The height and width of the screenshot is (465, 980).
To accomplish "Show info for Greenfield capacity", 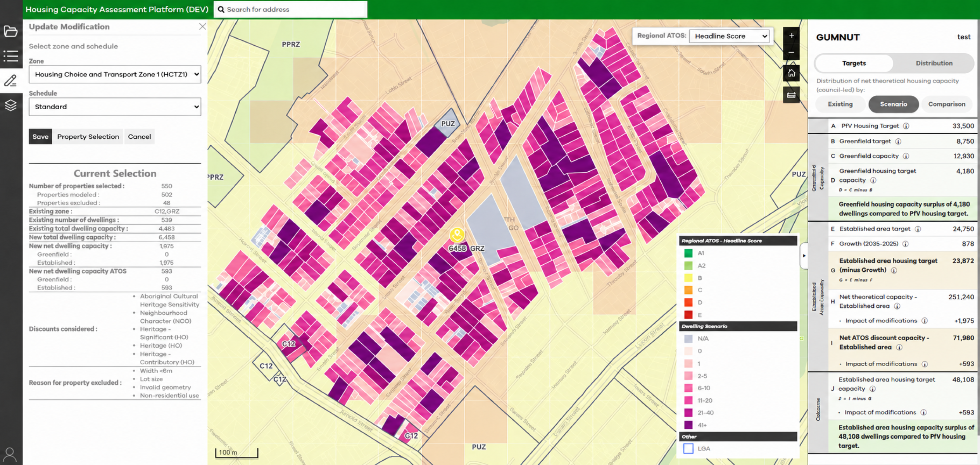I will coord(906,156).
